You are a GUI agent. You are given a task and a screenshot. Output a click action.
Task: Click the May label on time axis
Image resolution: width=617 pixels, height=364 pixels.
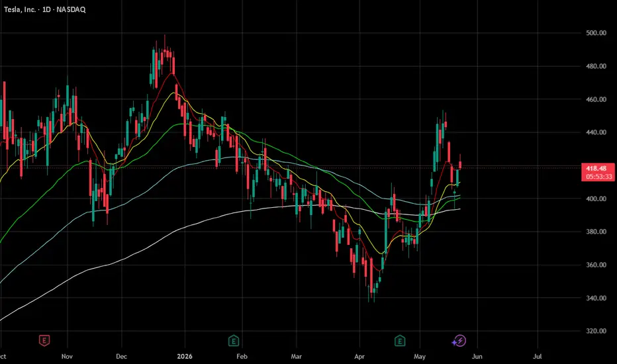(x=420, y=357)
